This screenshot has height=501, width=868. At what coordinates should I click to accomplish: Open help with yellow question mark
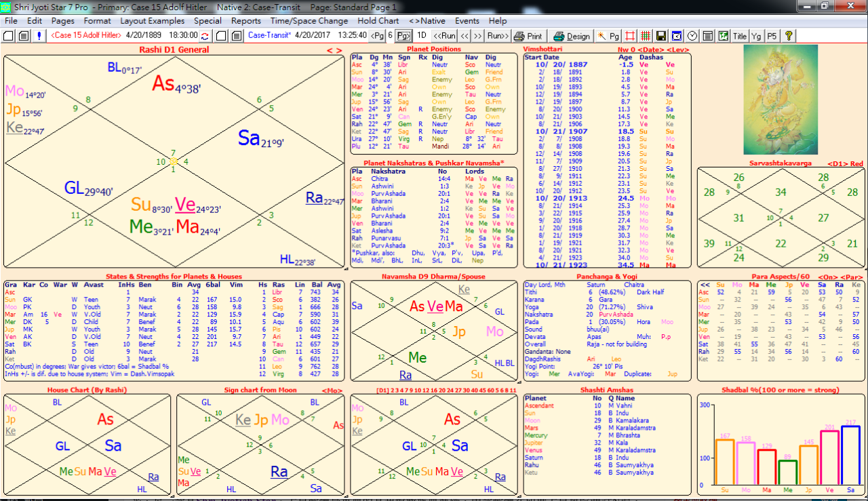pyautogui.click(x=789, y=35)
